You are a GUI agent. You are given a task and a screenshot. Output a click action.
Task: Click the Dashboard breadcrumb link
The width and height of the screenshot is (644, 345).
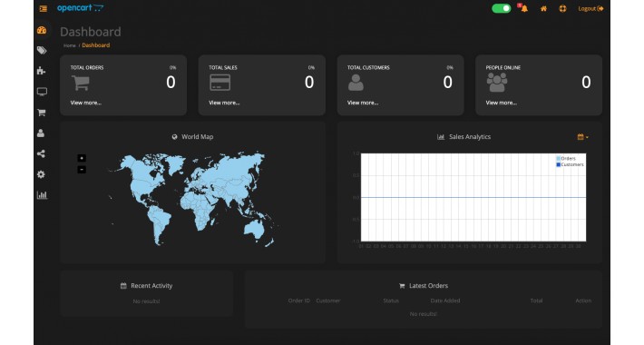96,45
